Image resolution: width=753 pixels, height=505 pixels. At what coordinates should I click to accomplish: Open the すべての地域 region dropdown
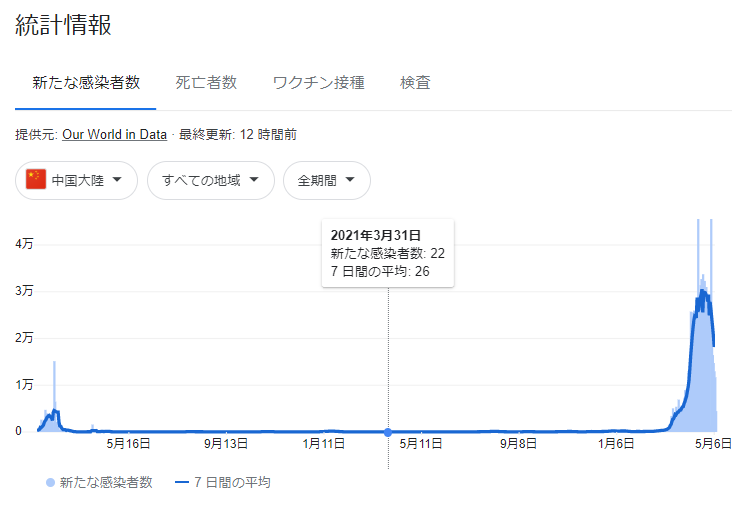[211, 180]
